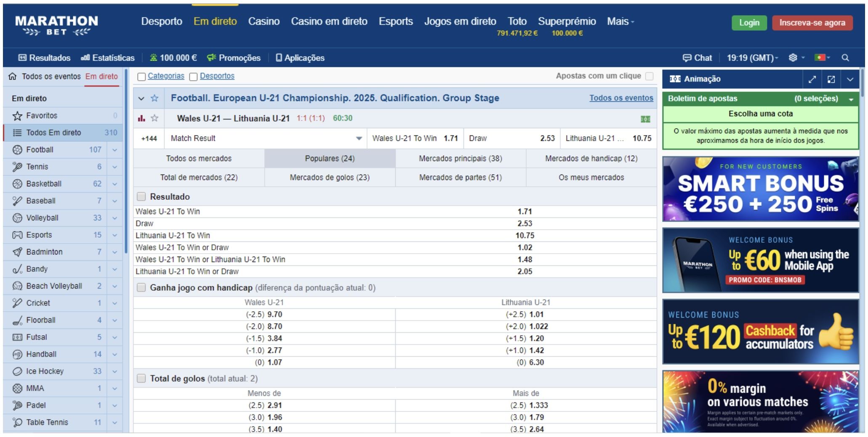Viewport: 868px width, 437px height.
Task: Click the green pitch animation icon in match row
Action: click(x=645, y=119)
